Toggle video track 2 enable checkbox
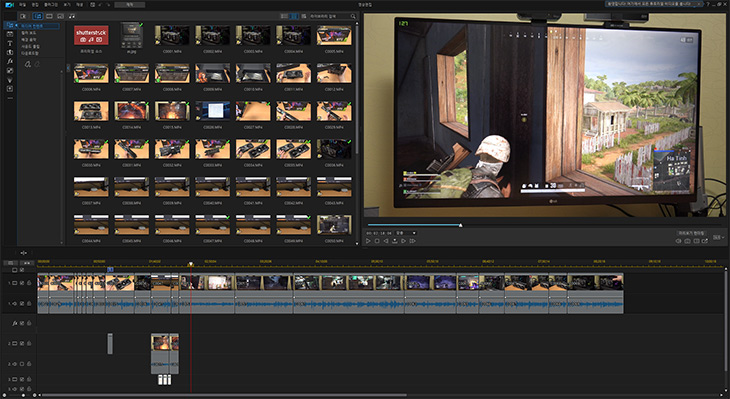Viewport: 730px width, 399px height. [22, 344]
